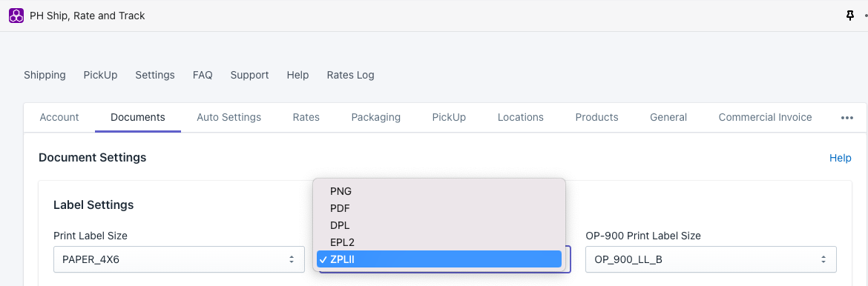Open the Shipping menu item
Screen dimensions: 868x286
[x=45, y=75]
